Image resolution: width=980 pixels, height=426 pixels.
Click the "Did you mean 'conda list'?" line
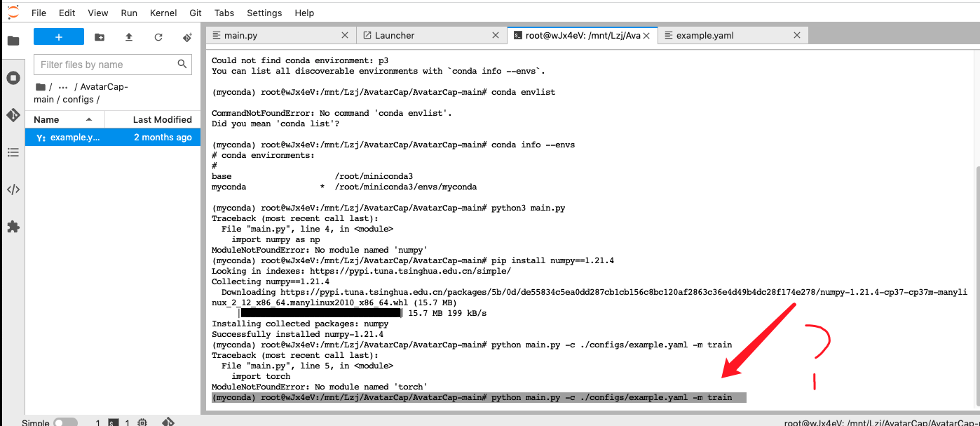(x=275, y=124)
